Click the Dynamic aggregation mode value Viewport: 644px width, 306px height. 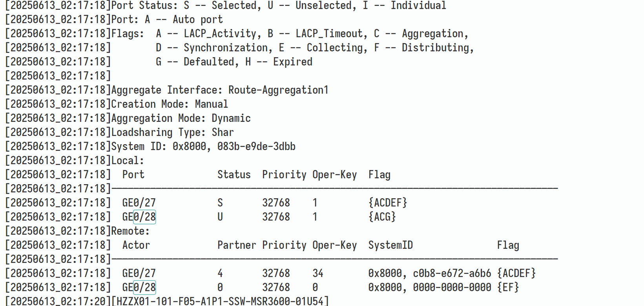231,118
